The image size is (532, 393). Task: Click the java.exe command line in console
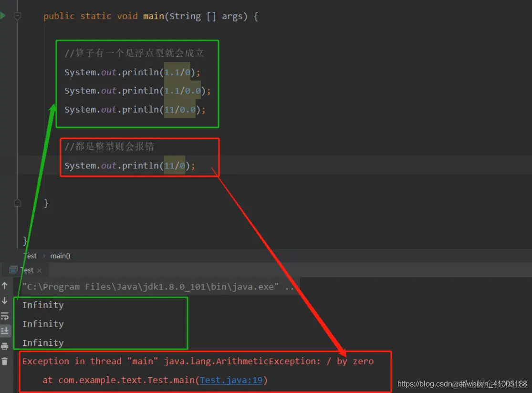(158, 287)
